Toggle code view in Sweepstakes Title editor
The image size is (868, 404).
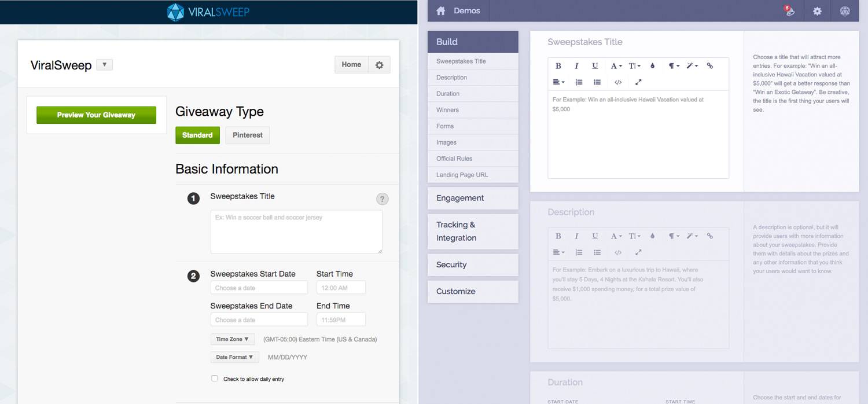coord(618,82)
